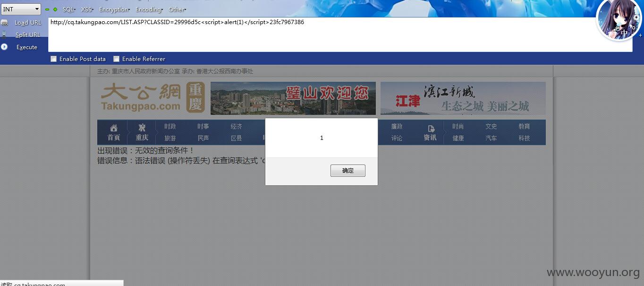The height and width of the screenshot is (286, 644).
Task: Click the 资讯 news icon
Action: (x=431, y=129)
